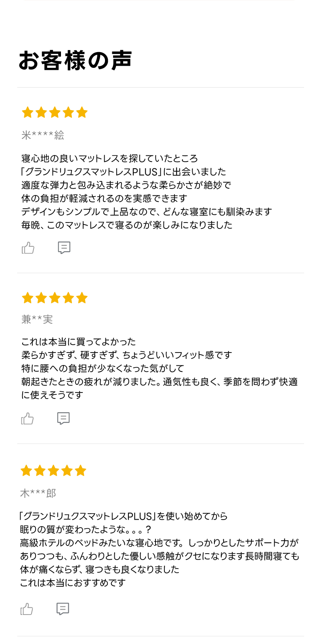Image resolution: width=319 pixels, height=644 pixels.
Task: Click the first star of 米****絵's rating
Action: (27, 112)
